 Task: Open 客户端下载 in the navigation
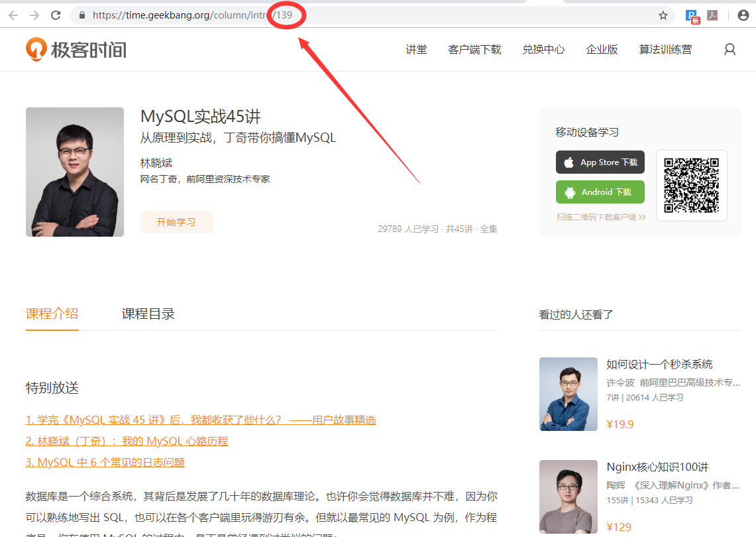[x=474, y=50]
